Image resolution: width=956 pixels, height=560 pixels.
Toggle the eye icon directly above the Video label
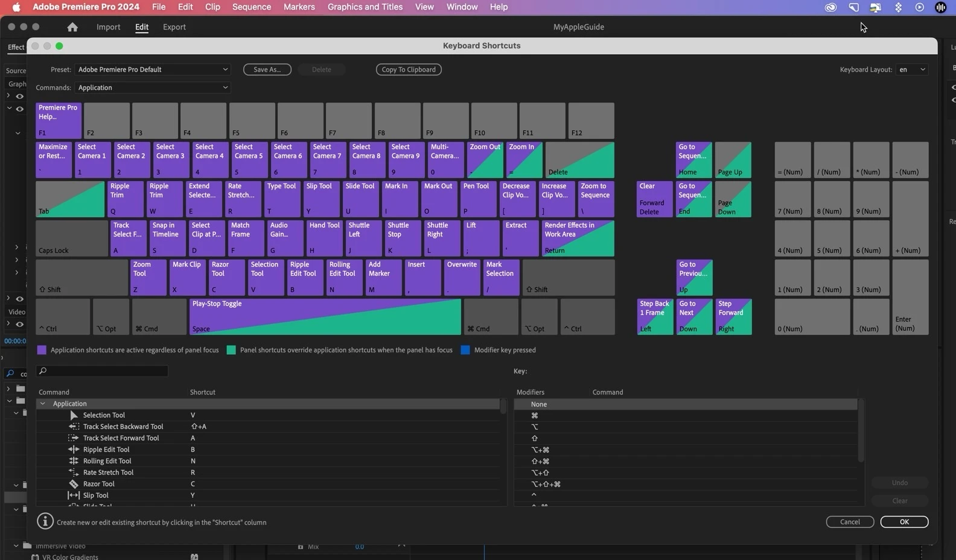pos(20,299)
